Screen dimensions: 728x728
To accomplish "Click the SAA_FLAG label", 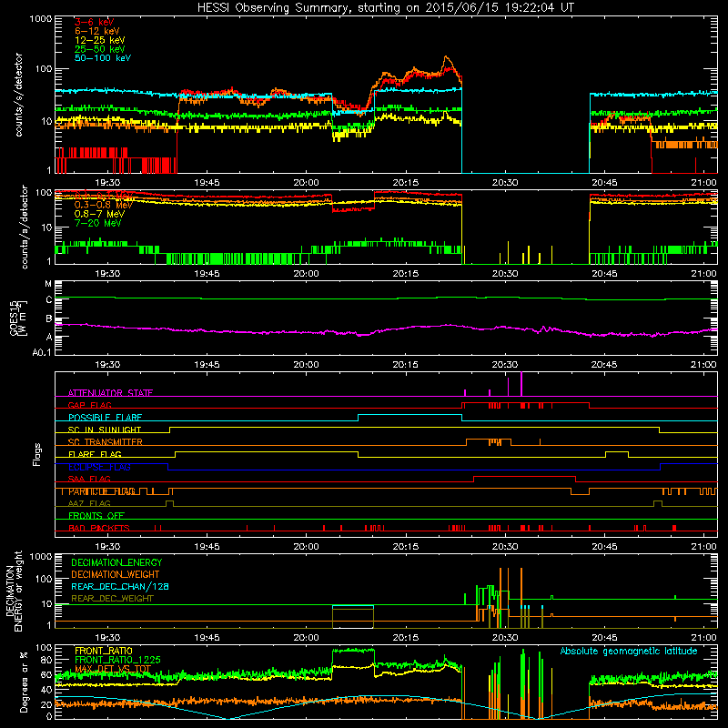I will (89, 479).
